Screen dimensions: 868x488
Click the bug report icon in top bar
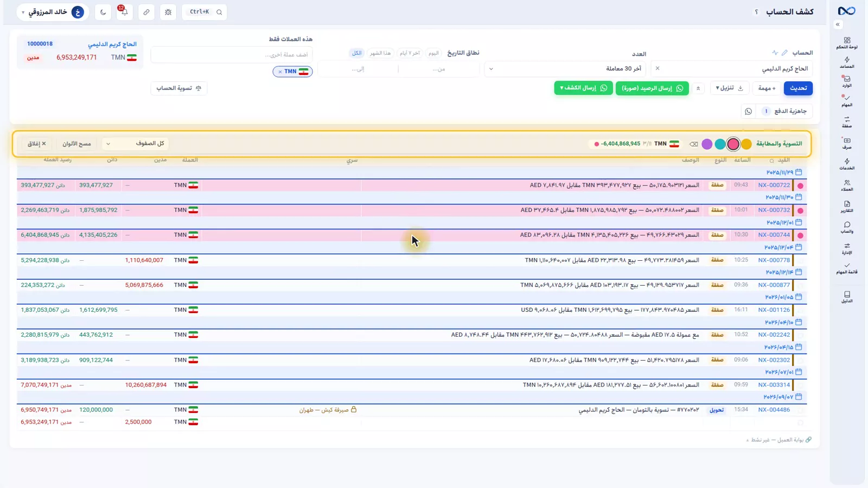click(x=168, y=12)
